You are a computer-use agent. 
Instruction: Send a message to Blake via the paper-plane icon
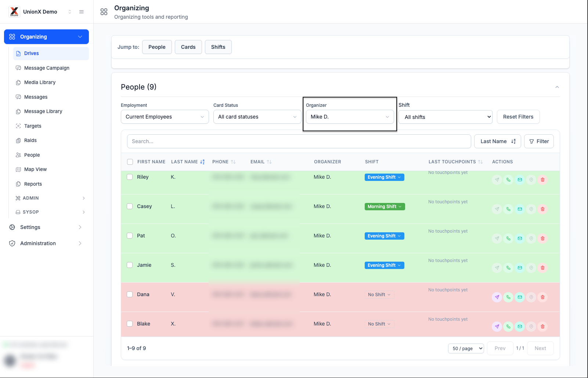coord(497,327)
